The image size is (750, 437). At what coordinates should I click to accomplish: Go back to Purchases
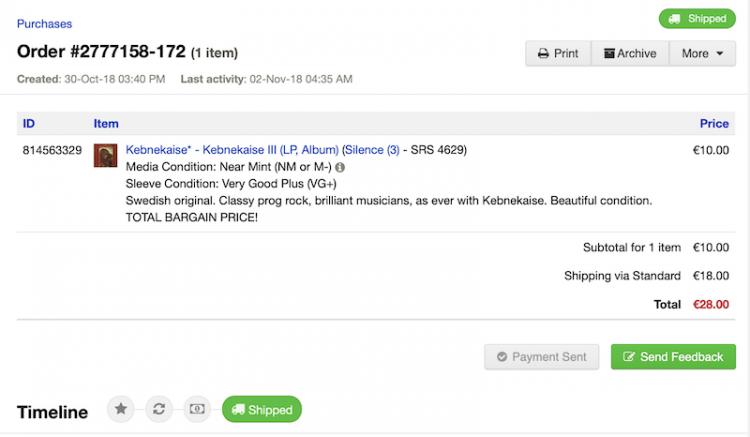coord(44,24)
